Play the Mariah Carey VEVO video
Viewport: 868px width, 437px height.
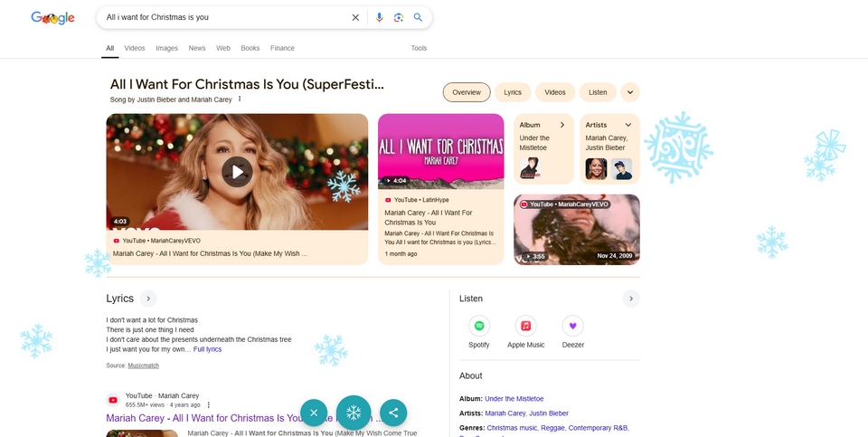[x=237, y=171]
